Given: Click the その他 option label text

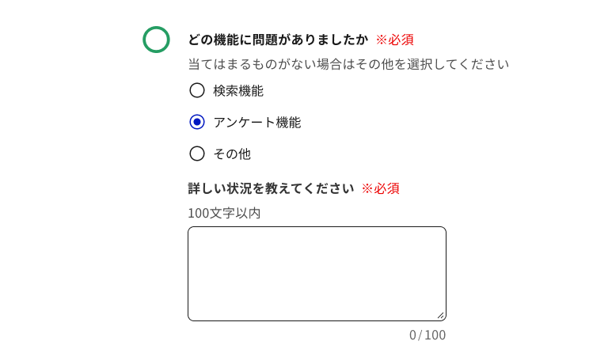Looking at the screenshot, I should [x=231, y=154].
